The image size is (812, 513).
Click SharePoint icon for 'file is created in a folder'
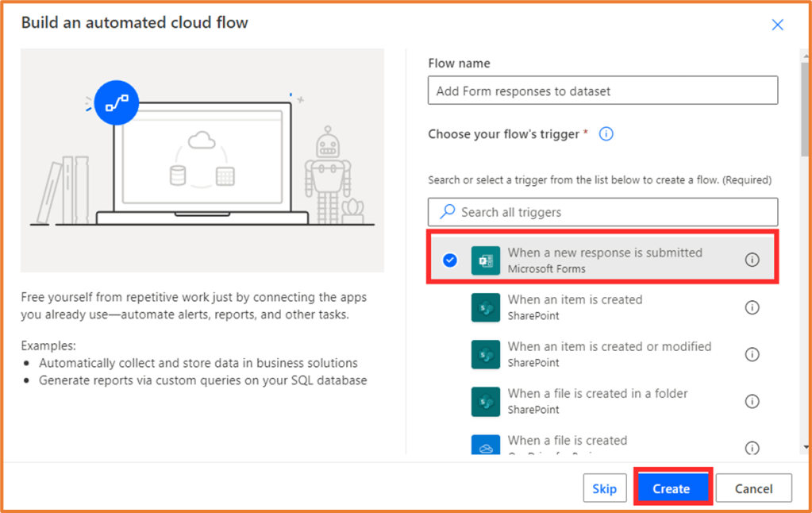click(485, 401)
